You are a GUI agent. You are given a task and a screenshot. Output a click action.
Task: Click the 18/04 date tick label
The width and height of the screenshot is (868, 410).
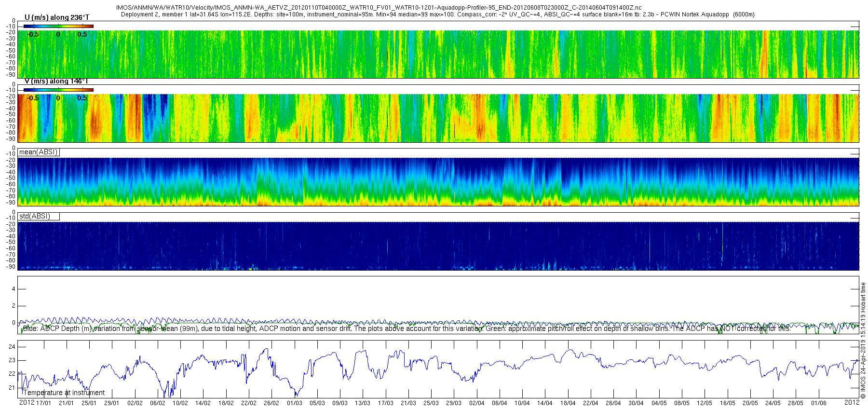(x=568, y=403)
